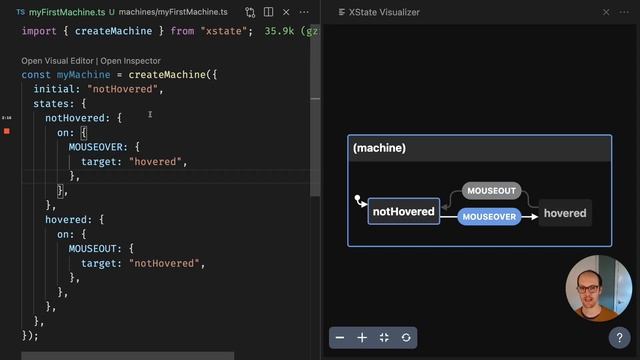Screen dimensions: 640x360
Task: Click the red breakpoint marker in the gutter
Action: [7, 131]
